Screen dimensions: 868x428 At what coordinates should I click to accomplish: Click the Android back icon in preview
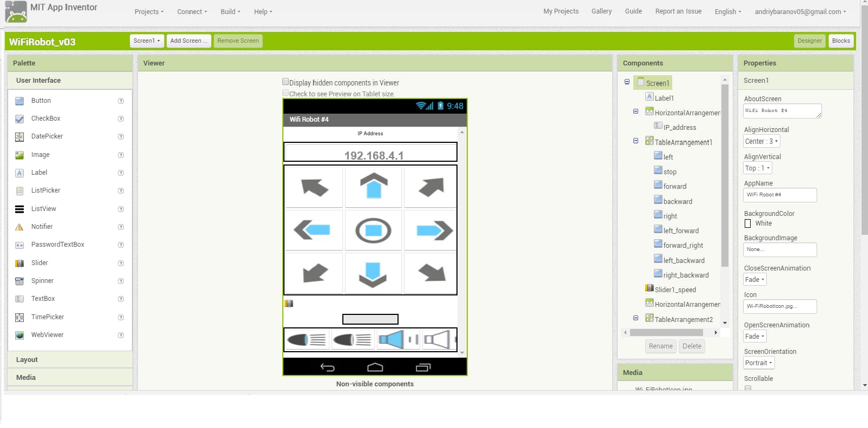(328, 367)
